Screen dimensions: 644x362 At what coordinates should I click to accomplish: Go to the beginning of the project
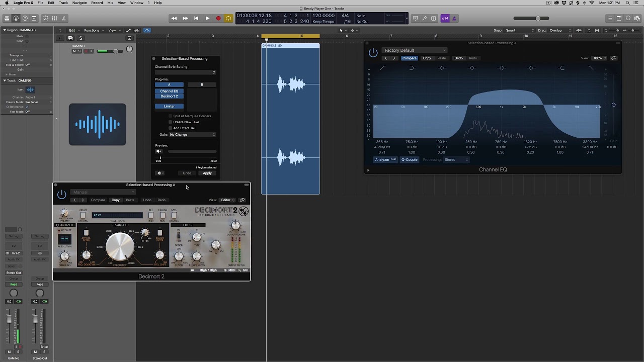point(196,19)
